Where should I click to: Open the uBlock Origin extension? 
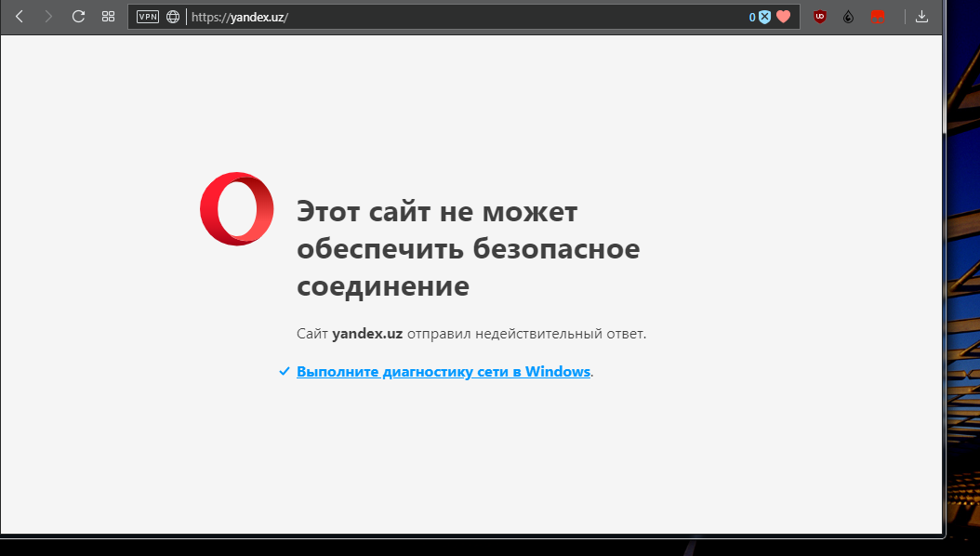(x=820, y=17)
